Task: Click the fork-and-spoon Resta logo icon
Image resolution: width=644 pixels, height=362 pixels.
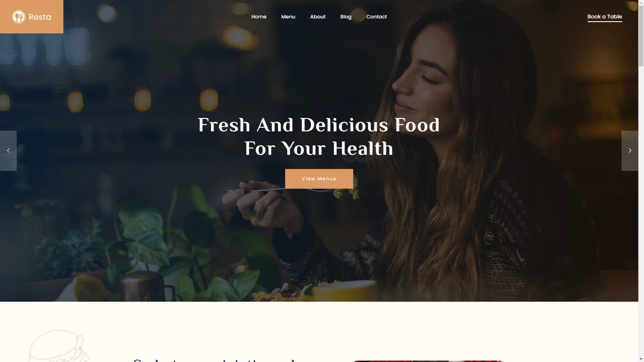Action: [18, 17]
